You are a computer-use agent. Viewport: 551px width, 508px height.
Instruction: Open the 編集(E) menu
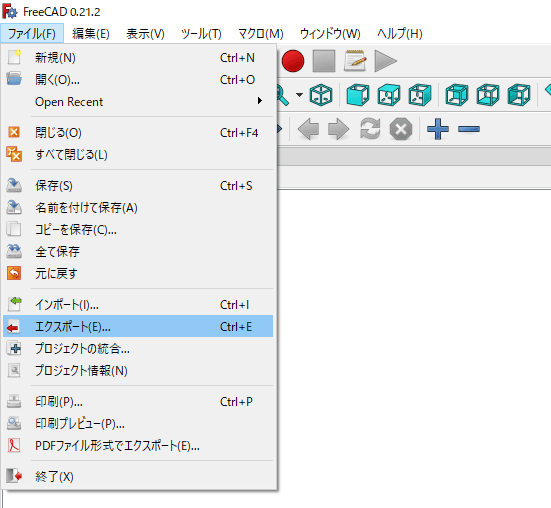point(91,34)
